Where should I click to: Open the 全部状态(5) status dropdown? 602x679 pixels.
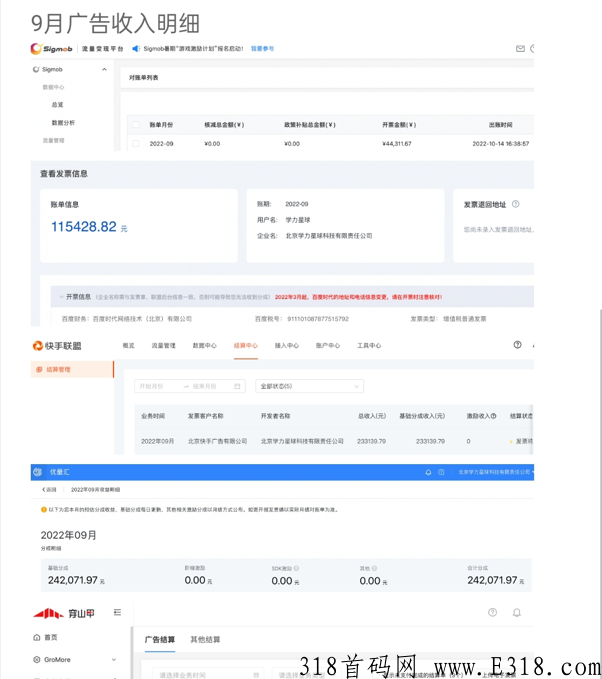coord(309,386)
